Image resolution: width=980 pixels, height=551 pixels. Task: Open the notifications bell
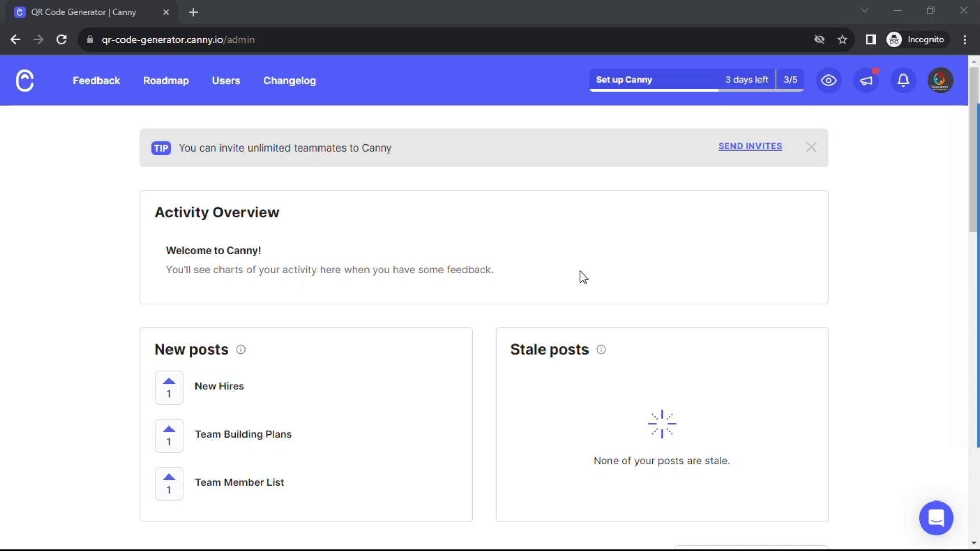903,81
